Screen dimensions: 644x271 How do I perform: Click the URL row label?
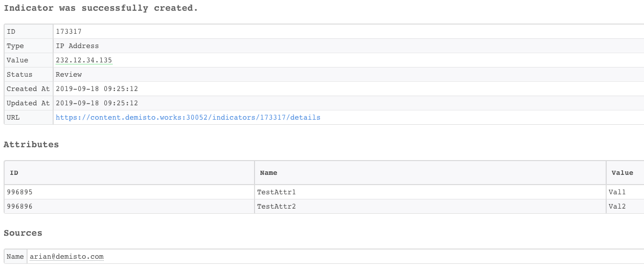pos(13,118)
